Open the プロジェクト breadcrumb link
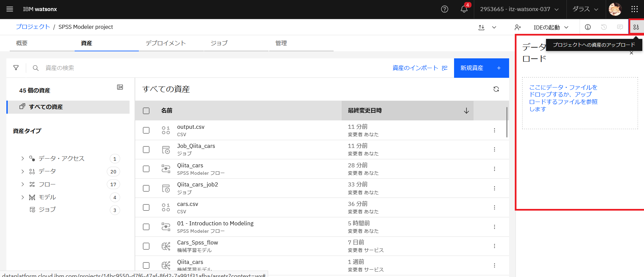This screenshot has height=277, width=644. [33, 27]
